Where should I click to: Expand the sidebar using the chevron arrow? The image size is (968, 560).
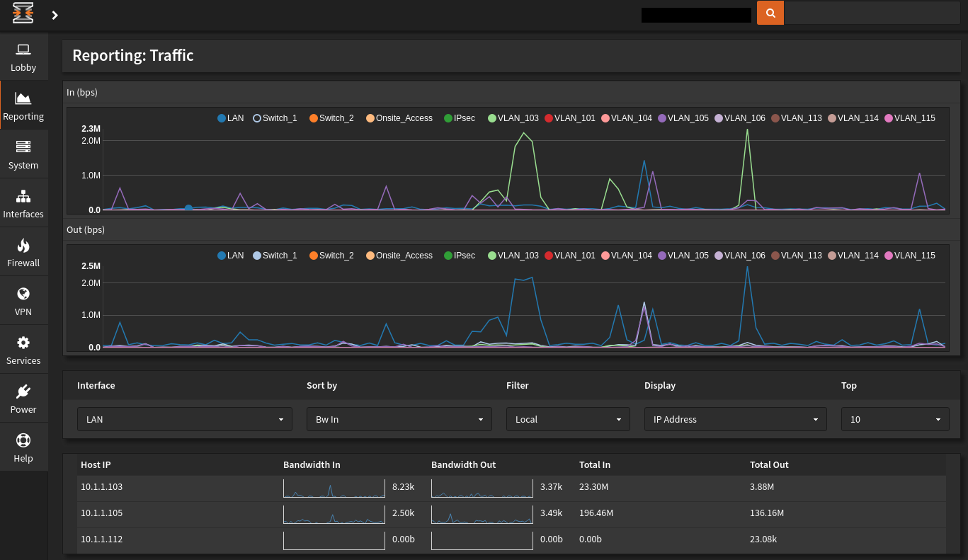[x=55, y=15]
